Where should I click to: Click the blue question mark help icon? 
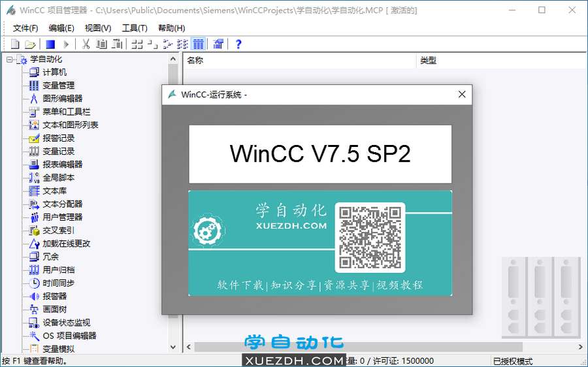coord(238,44)
